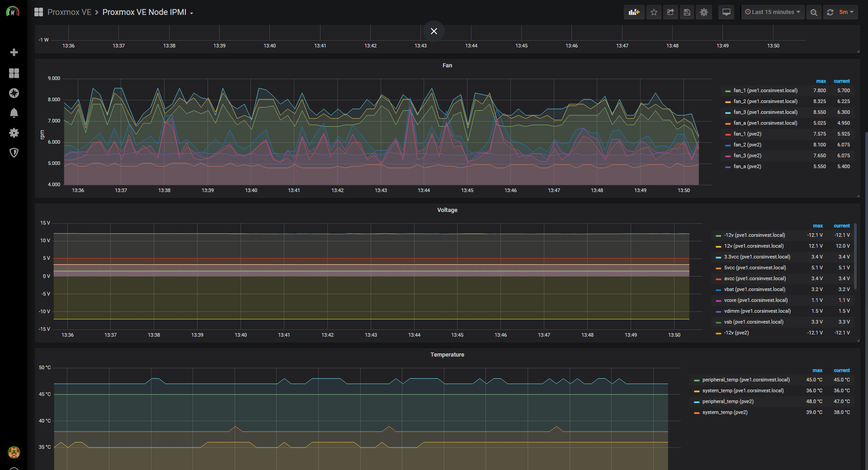This screenshot has height=470, width=868.
Task: Open the Last 15 minutes time picker
Action: pos(773,12)
